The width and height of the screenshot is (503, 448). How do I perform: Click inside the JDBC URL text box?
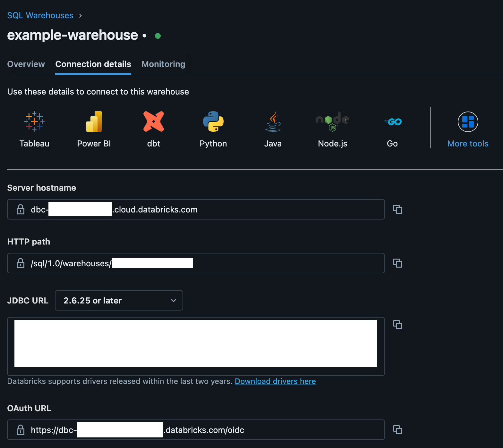196,346
